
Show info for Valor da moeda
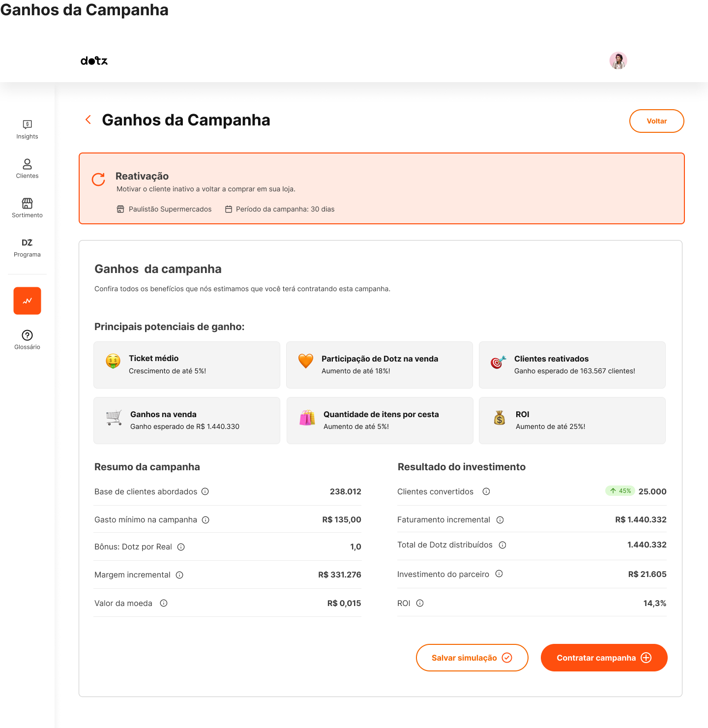pos(164,603)
